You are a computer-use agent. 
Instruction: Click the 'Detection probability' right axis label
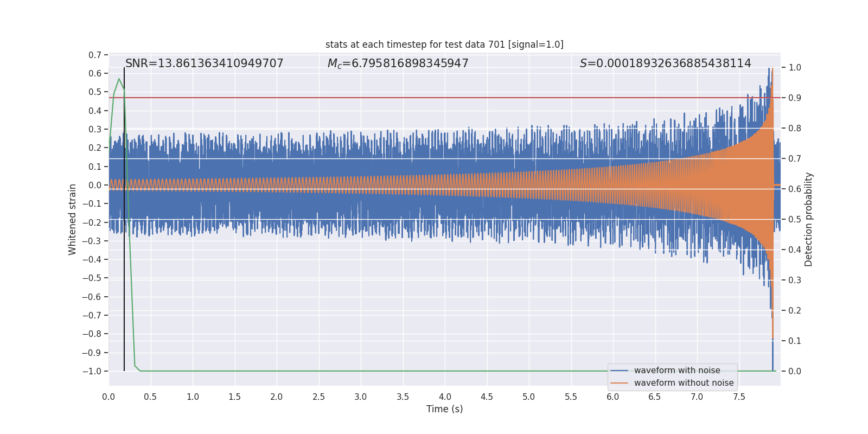(x=808, y=219)
